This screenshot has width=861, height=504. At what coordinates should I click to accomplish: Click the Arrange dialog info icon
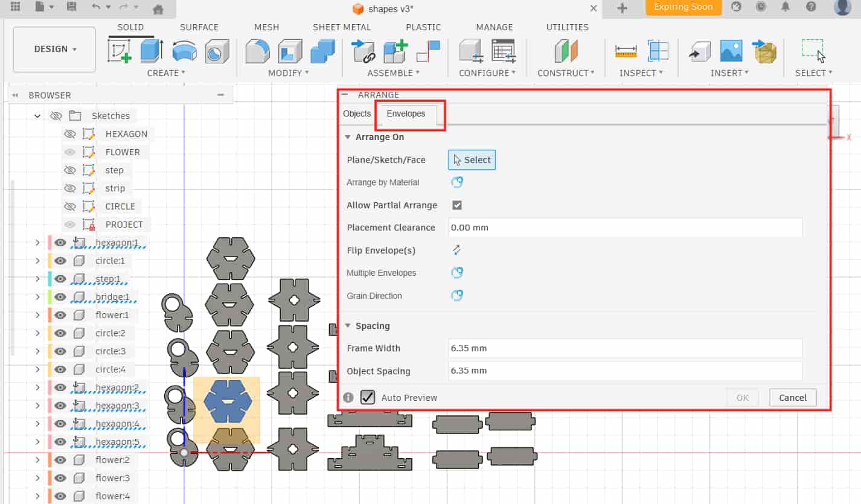pyautogui.click(x=348, y=397)
